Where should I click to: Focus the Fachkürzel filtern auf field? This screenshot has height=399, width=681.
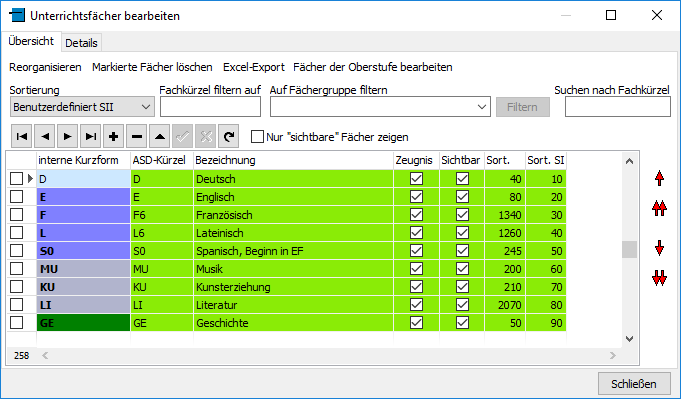[210, 107]
